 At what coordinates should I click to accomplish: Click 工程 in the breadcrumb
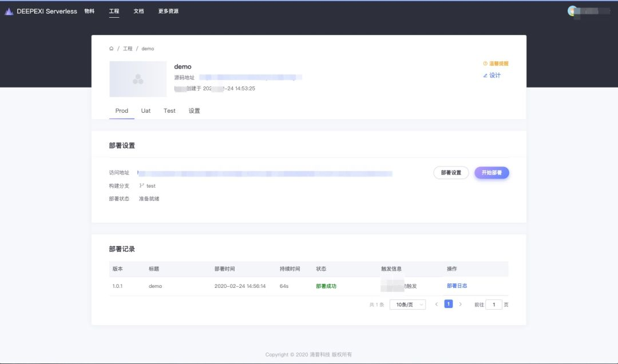click(128, 49)
